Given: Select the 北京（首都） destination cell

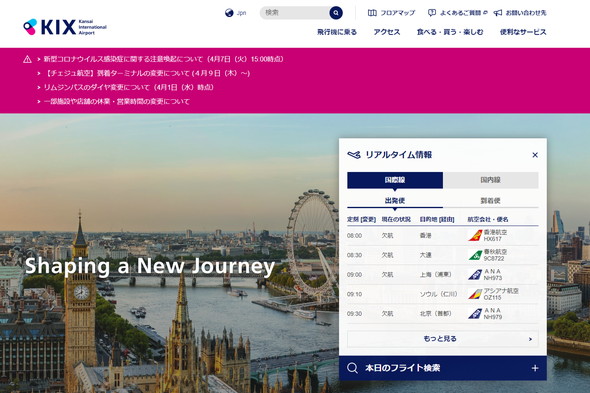Looking at the screenshot, I should tap(435, 314).
